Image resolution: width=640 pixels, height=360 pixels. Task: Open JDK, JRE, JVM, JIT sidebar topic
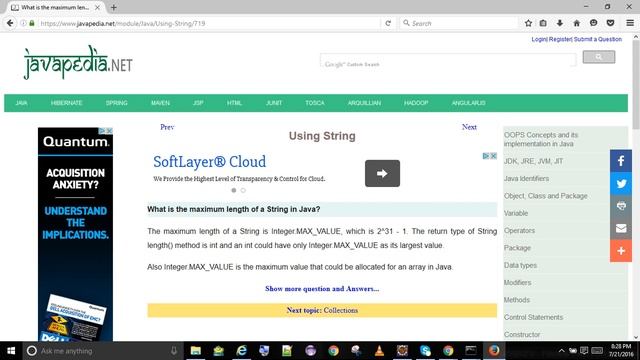(533, 161)
